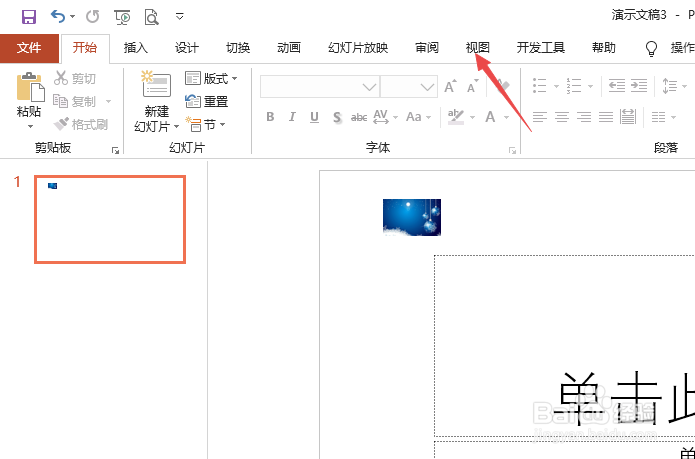This screenshot has height=459, width=695.
Task: Apply bullet list icon
Action: pos(539,86)
